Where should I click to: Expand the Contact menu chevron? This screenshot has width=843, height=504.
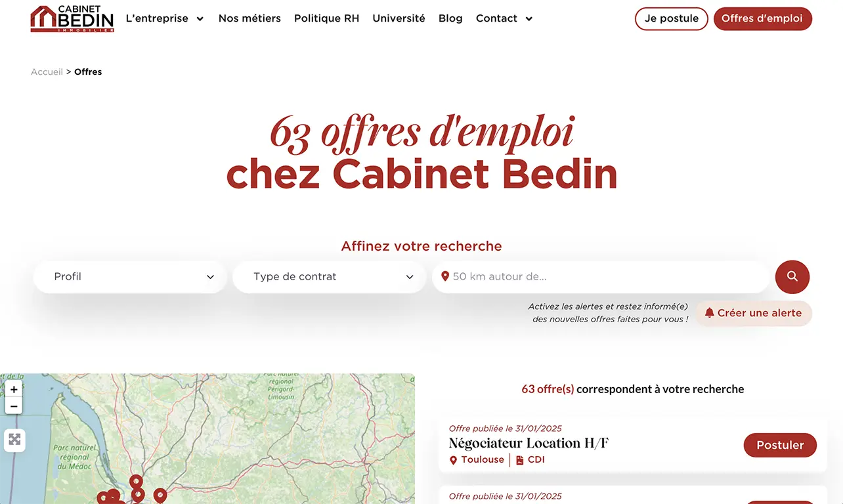[x=529, y=19]
